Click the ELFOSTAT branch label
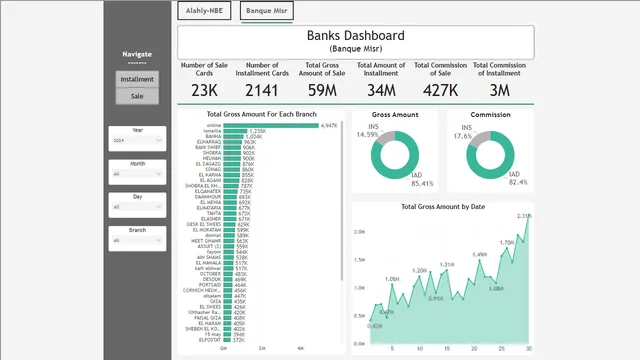 point(210,340)
